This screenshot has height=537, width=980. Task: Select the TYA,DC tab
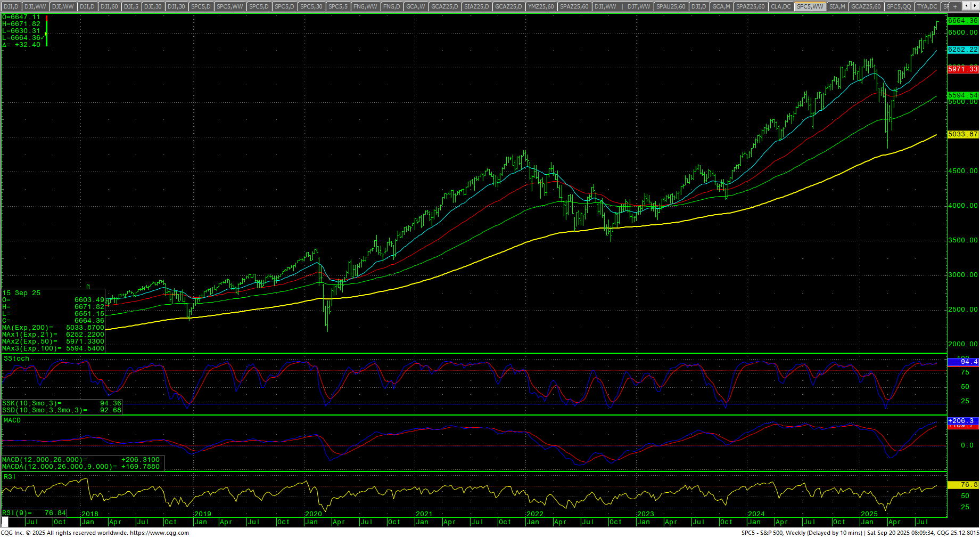[x=927, y=6]
